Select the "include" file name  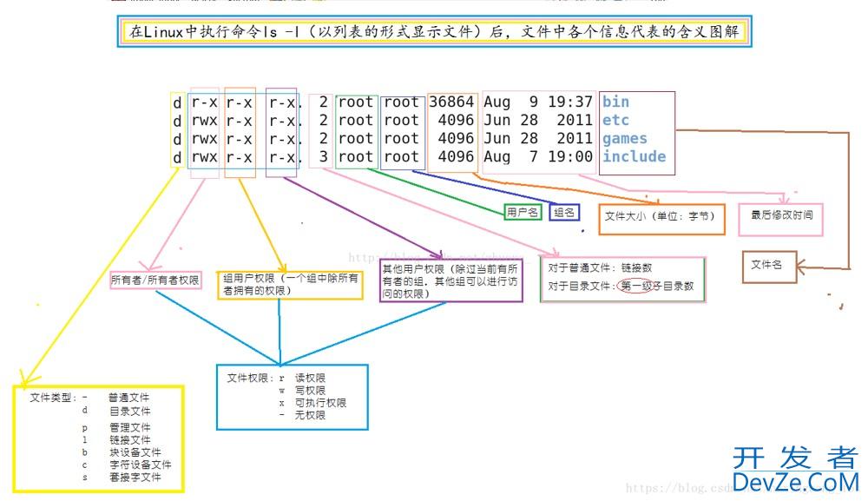pos(634,156)
